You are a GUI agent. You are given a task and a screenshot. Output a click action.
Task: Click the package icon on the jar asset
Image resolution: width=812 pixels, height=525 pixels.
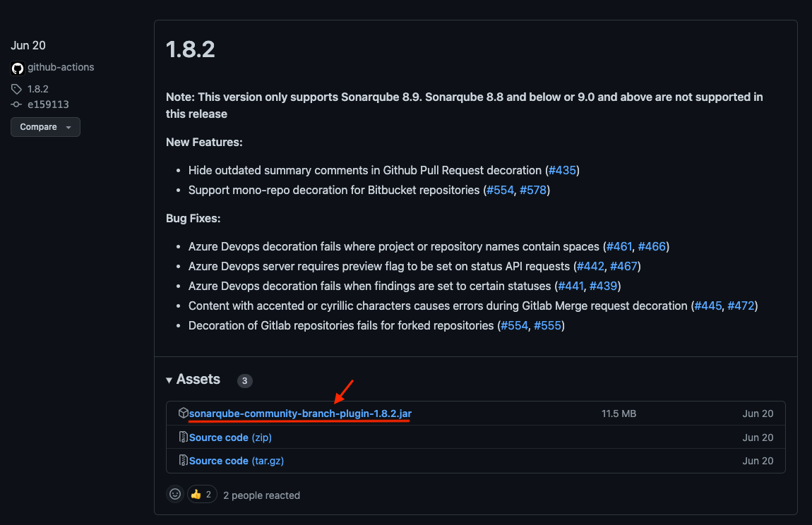[184, 414]
